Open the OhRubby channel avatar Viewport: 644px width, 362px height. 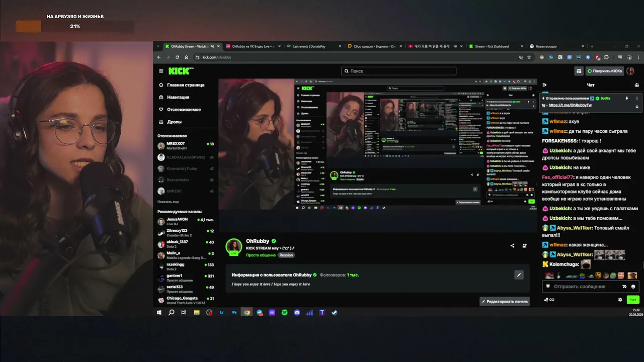pyautogui.click(x=233, y=246)
